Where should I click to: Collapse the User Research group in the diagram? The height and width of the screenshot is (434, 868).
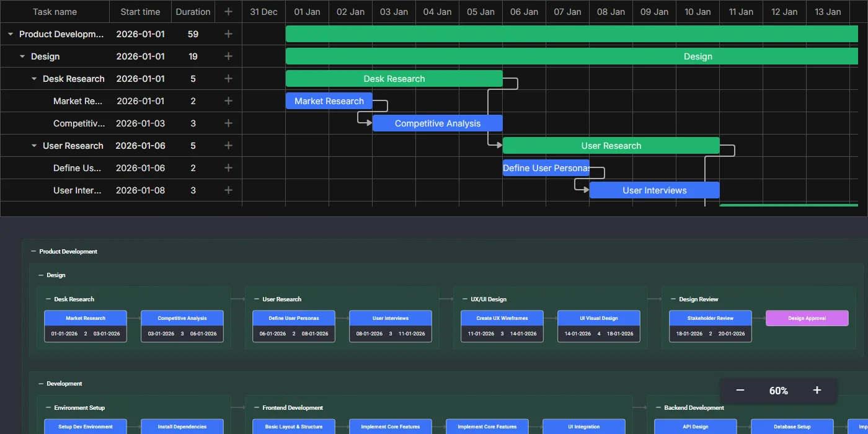(x=257, y=299)
